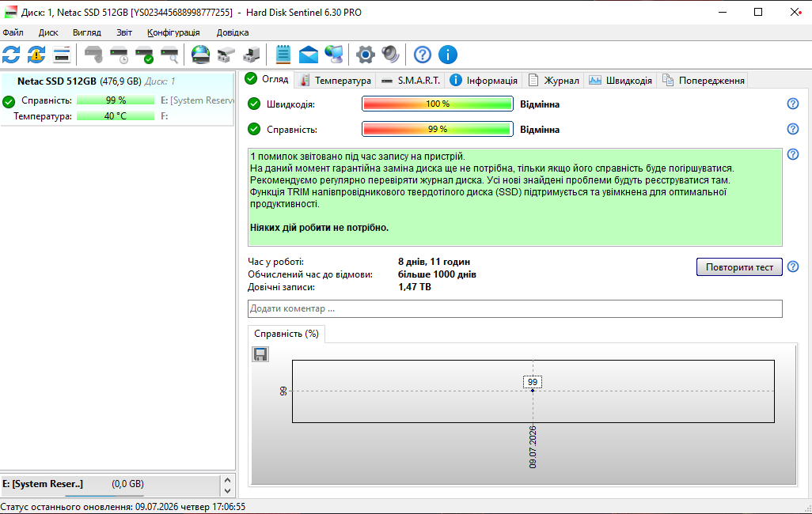
Task: Click the disk with clock toolbar icon
Action: 119,55
